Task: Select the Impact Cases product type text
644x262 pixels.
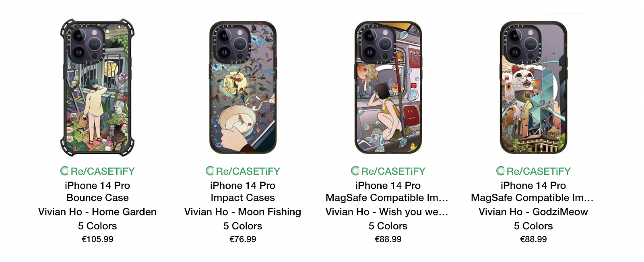Action: [x=243, y=198]
